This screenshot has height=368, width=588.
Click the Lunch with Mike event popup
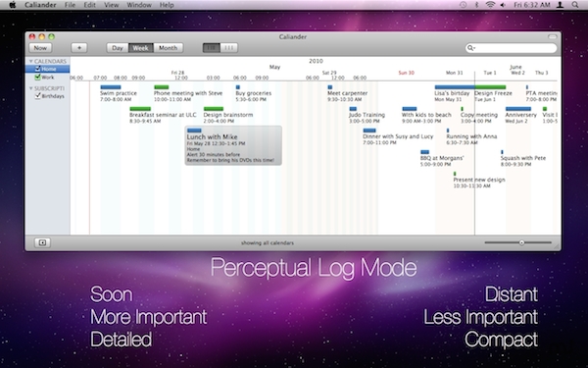[233, 145]
